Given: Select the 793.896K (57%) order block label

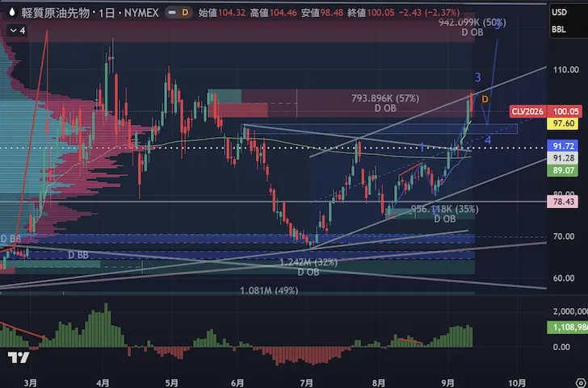Looking at the screenshot, I should pos(385,98).
